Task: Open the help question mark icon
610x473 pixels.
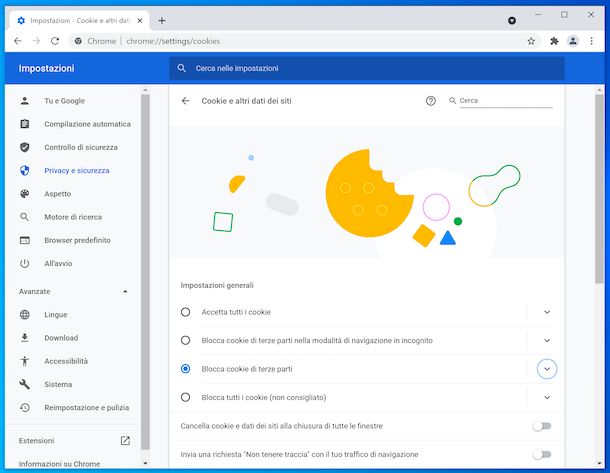Action: pyautogui.click(x=431, y=101)
